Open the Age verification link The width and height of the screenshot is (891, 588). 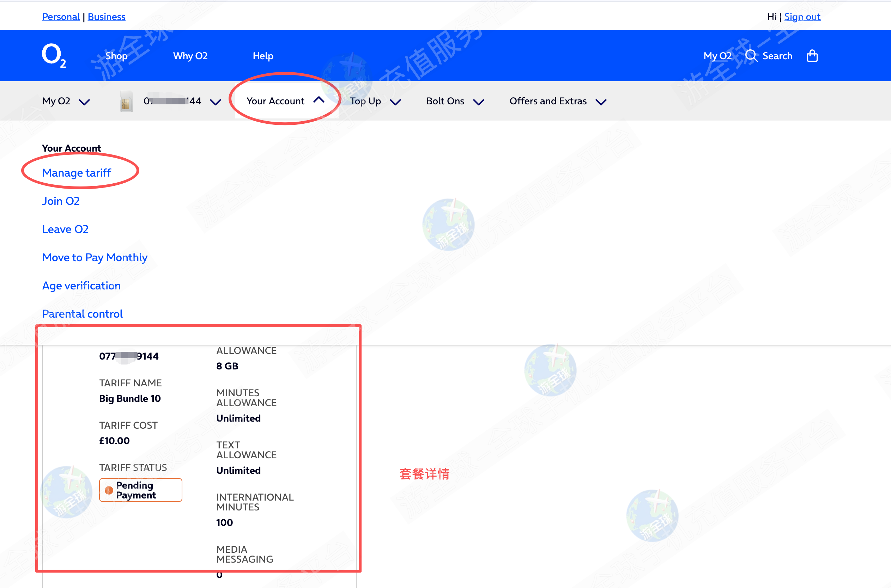(x=81, y=286)
